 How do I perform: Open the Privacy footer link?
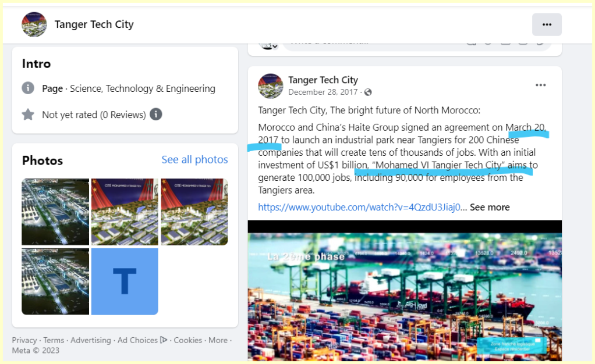click(x=24, y=340)
